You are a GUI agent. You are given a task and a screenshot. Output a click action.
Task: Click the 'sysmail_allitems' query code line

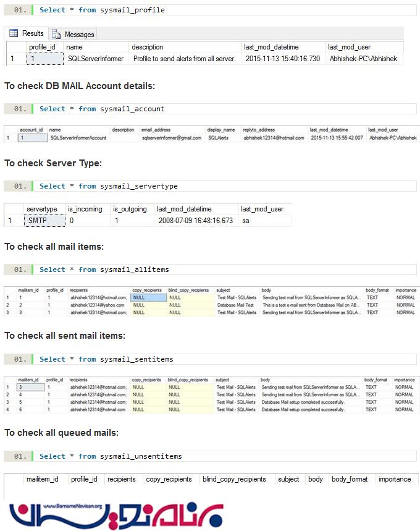pos(210,270)
